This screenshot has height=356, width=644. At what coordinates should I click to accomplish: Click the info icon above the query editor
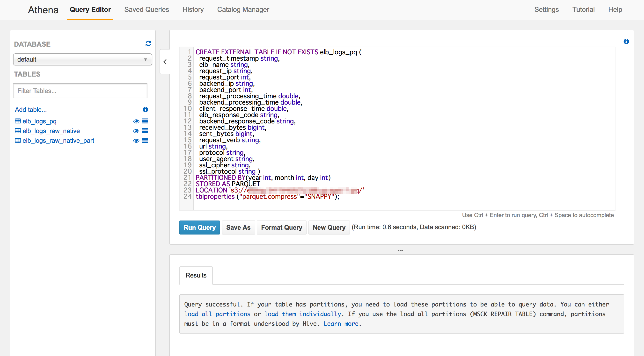[626, 42]
